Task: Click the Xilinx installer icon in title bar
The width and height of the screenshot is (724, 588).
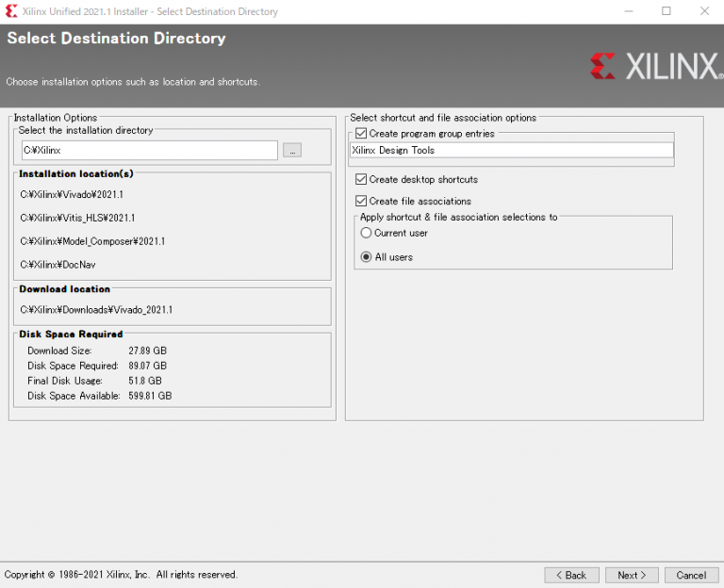Action: [11, 11]
